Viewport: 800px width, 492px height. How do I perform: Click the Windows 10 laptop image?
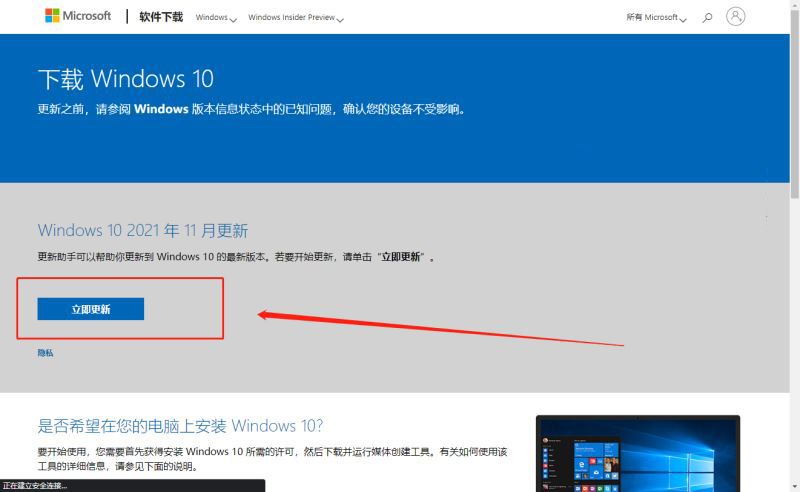point(638,454)
